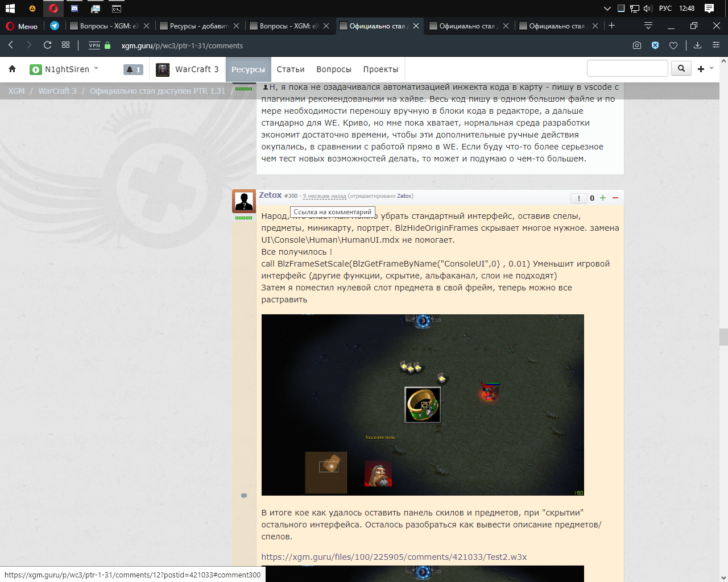Take a snapshot with camera icon
Image resolution: width=728 pixels, height=582 pixels.
coord(637,45)
